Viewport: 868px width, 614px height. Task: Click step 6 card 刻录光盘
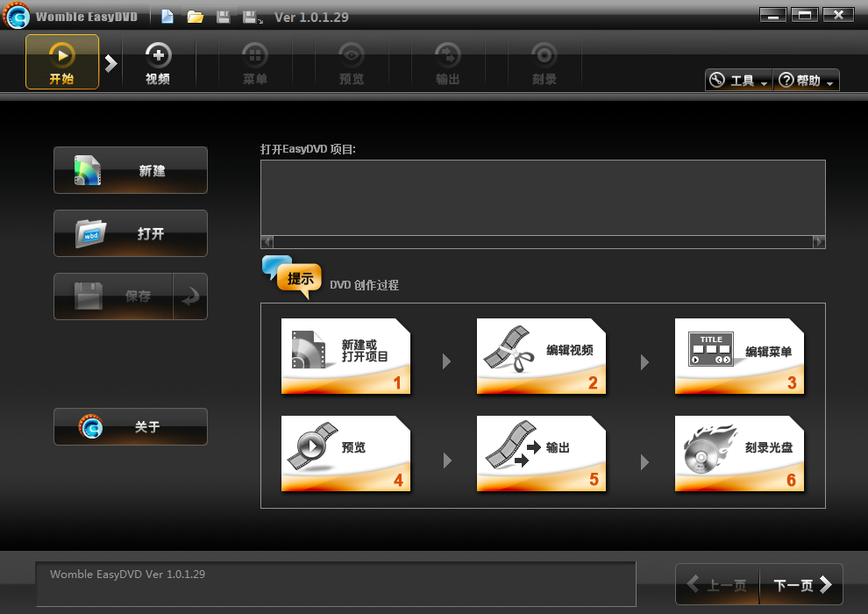pos(740,453)
